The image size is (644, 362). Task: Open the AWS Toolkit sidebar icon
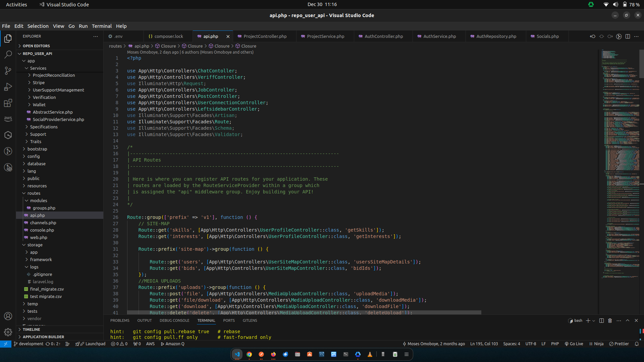coord(8,119)
